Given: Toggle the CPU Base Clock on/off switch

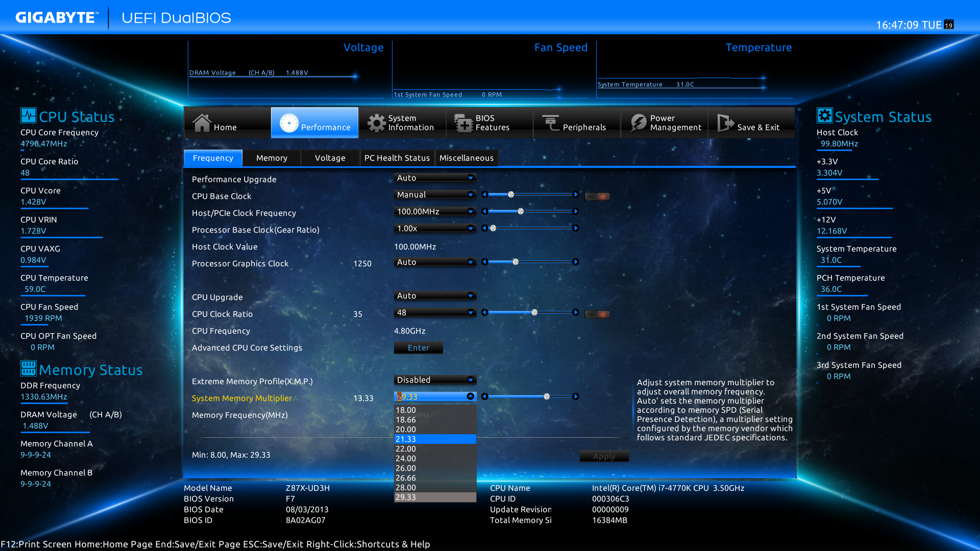Looking at the screenshot, I should point(597,196).
